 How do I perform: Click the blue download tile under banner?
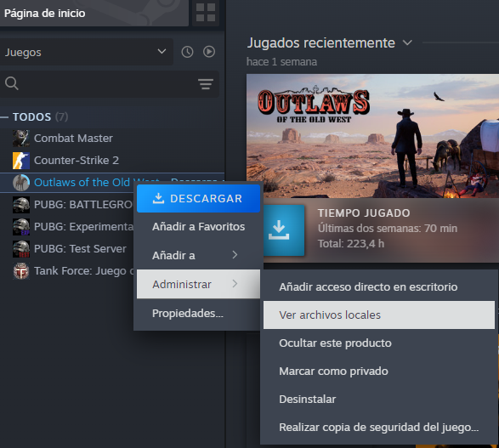click(x=283, y=230)
